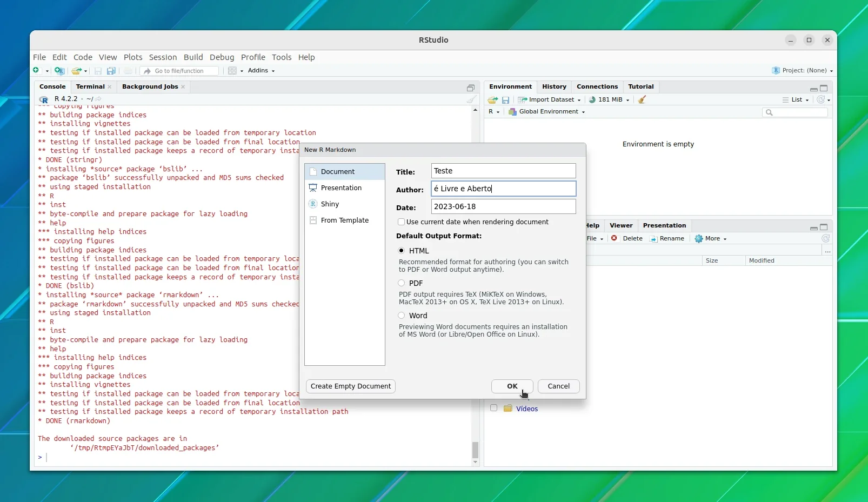Viewport: 868px width, 502px height.
Task: Click the red Delete file icon
Action: click(615, 238)
